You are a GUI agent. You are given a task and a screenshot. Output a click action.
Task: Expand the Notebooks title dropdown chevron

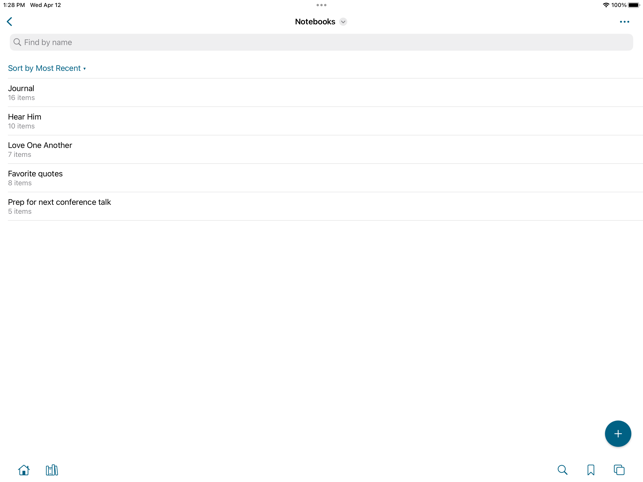(x=343, y=22)
